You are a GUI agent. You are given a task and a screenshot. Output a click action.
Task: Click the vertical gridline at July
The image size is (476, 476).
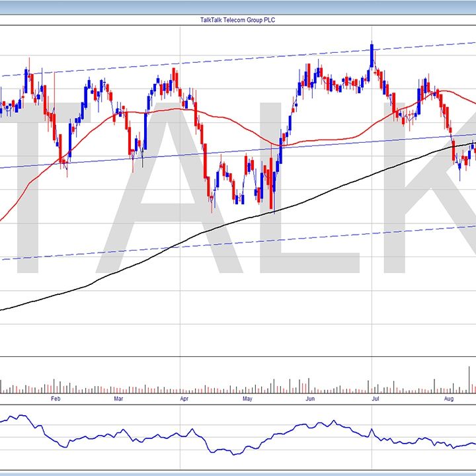coord(372,297)
